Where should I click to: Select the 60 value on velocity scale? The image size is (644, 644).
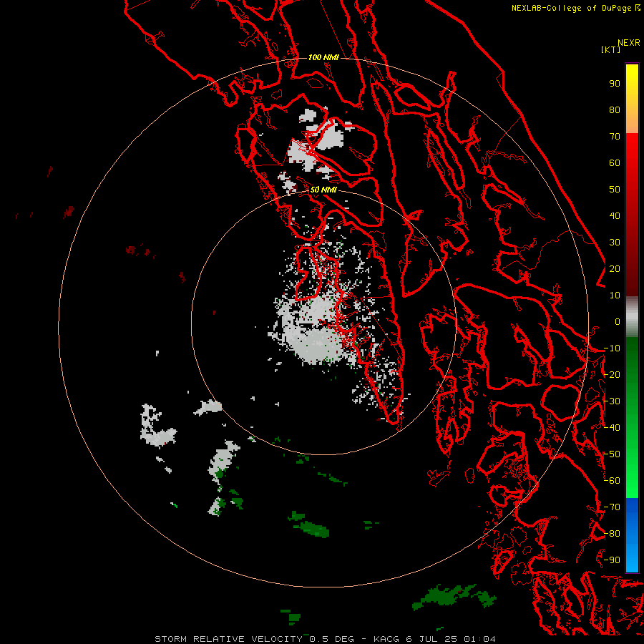tap(615, 163)
